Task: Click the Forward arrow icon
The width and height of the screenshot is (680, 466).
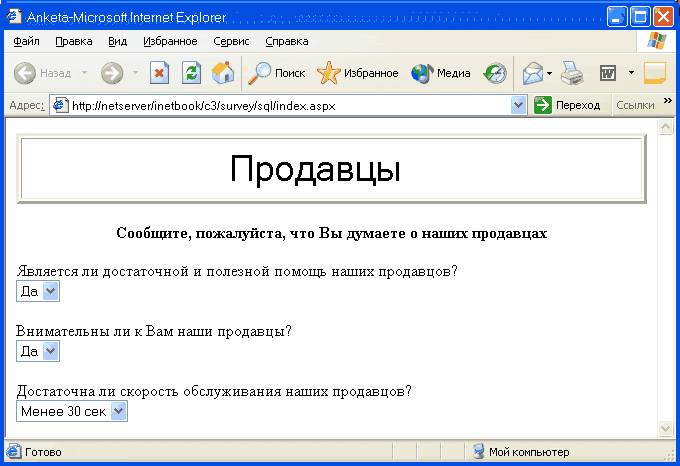Action: point(112,73)
